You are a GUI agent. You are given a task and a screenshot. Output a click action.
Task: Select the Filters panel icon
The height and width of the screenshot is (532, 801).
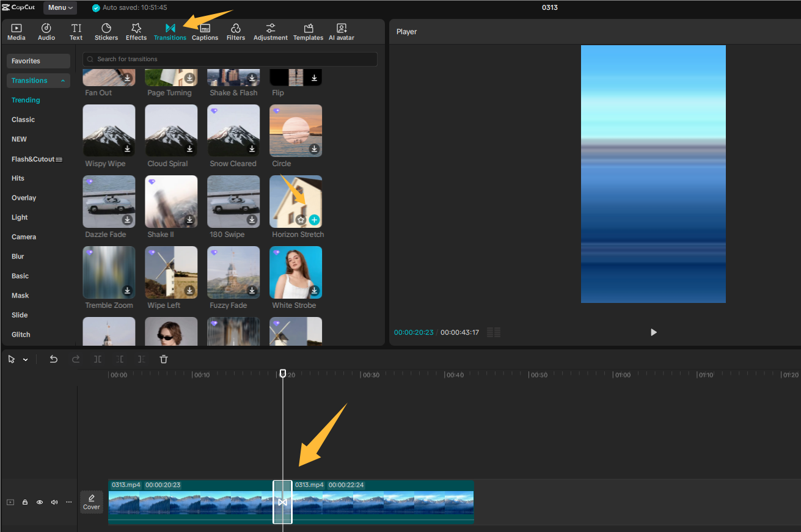tap(236, 31)
